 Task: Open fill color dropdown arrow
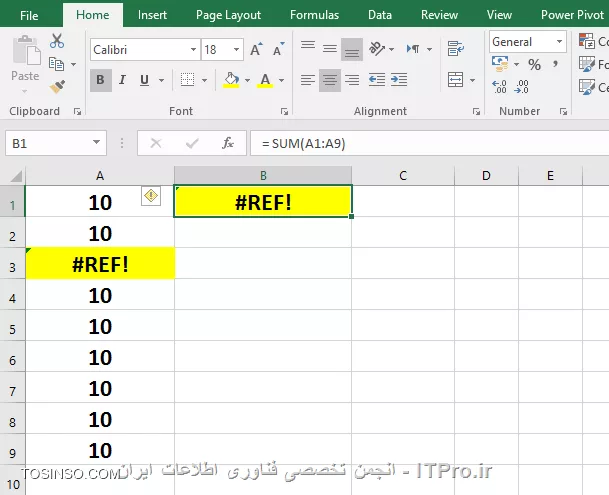247,80
